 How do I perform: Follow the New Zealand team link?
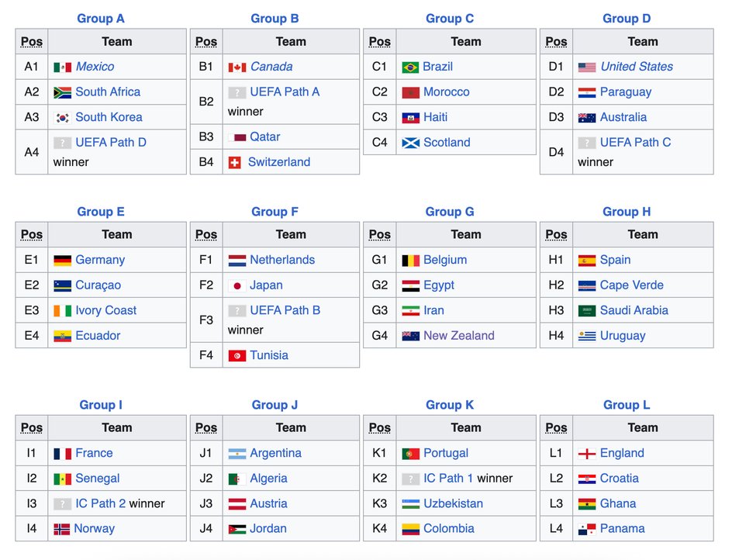click(x=458, y=336)
